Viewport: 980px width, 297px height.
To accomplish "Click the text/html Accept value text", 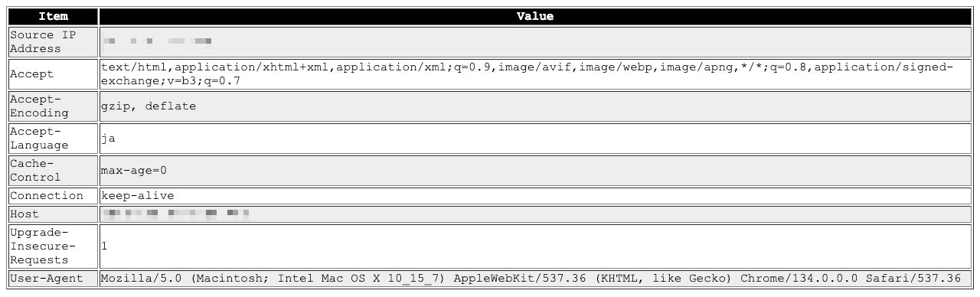I will pyautogui.click(x=527, y=74).
